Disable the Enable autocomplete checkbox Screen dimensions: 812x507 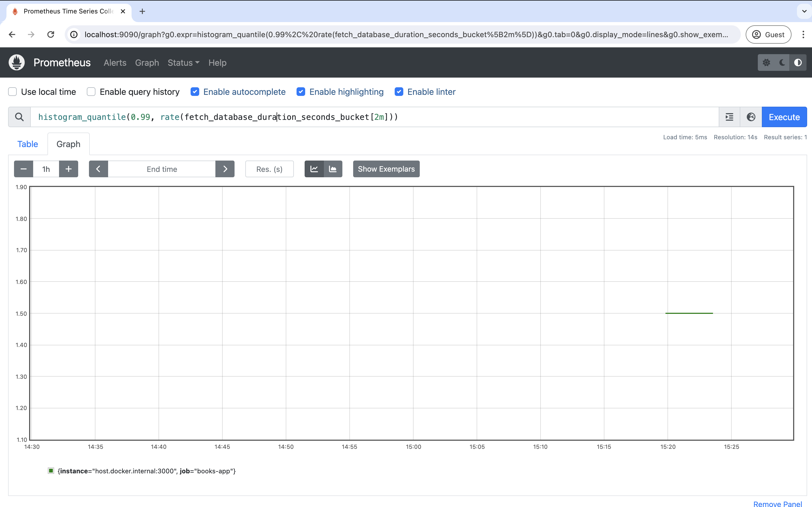tap(195, 92)
